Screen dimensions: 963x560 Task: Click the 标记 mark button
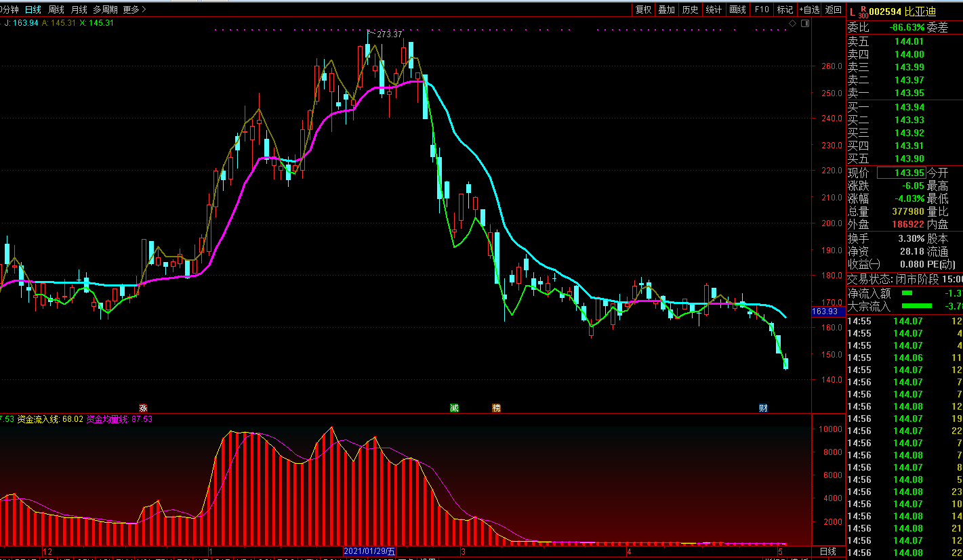(785, 9)
